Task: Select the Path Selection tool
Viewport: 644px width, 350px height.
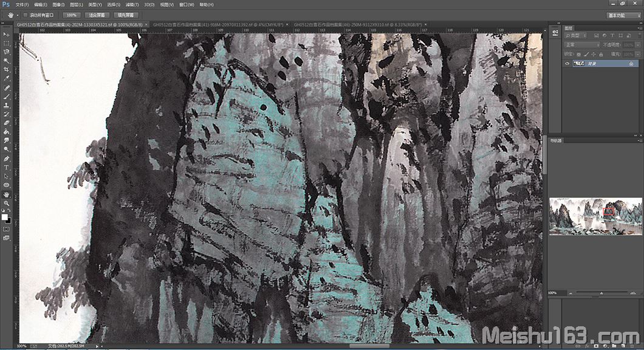Action: click(x=6, y=176)
